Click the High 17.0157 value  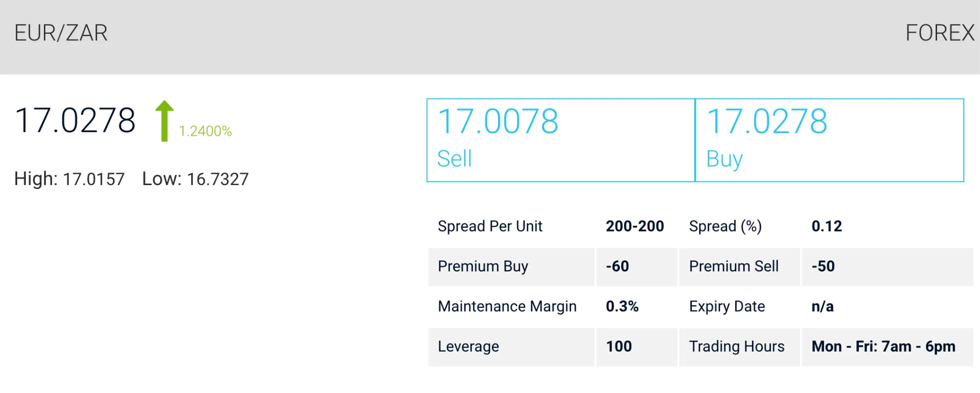pyautogui.click(x=94, y=179)
